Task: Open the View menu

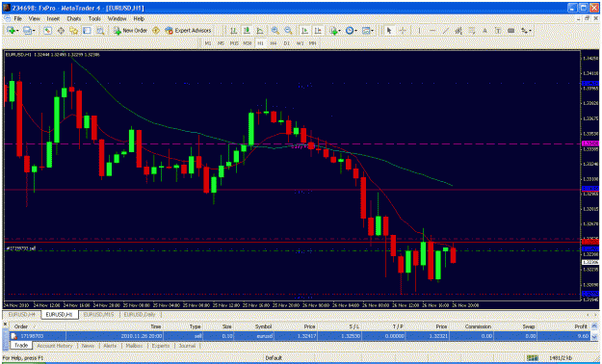Action: [x=34, y=18]
